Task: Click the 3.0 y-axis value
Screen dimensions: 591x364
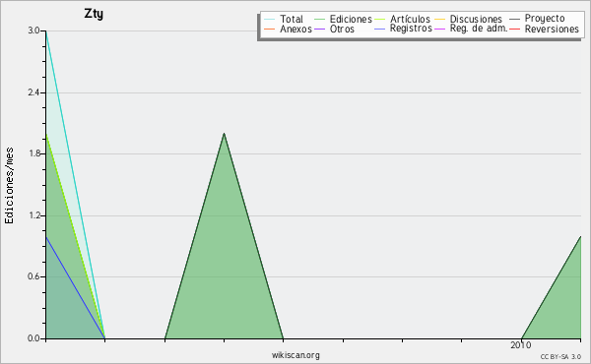Action: pos(33,30)
